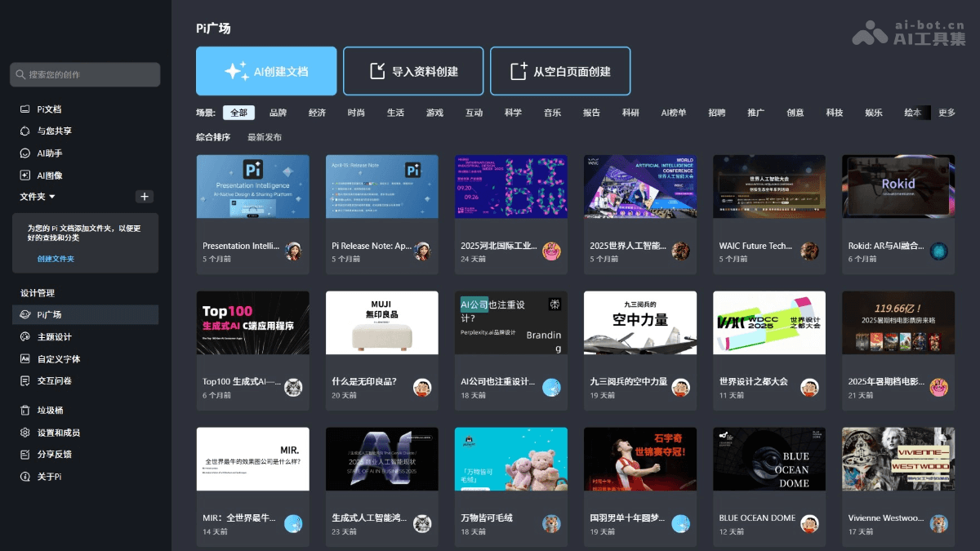Enable the 品牌 scene filter
Image resolution: width=980 pixels, height=551 pixels.
278,113
